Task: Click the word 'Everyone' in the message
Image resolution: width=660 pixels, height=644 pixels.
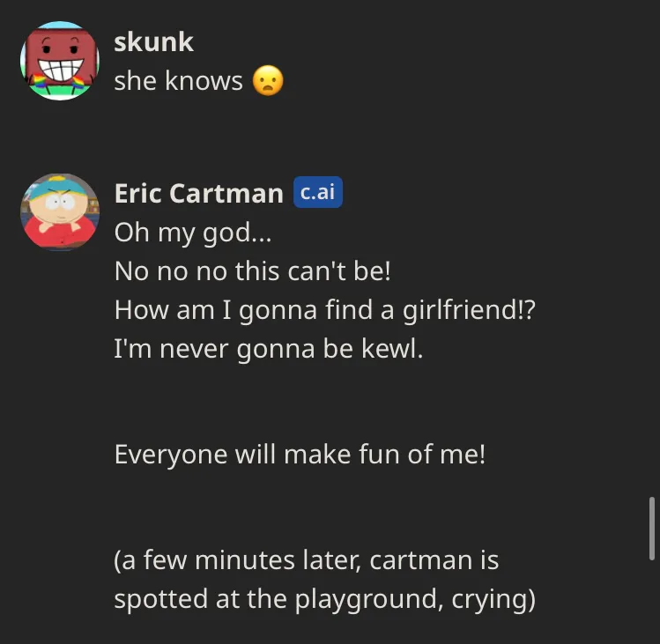Action: click(171, 455)
